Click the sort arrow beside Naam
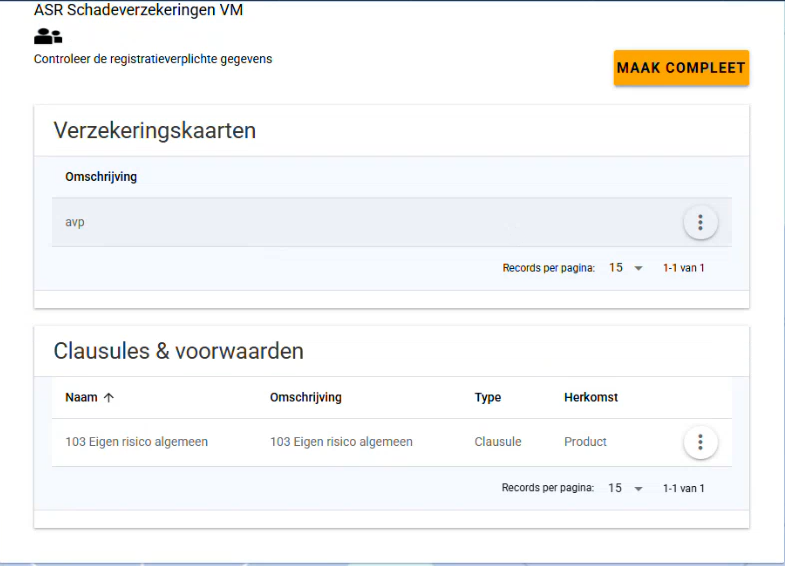This screenshot has height=566, width=785. pyautogui.click(x=109, y=398)
